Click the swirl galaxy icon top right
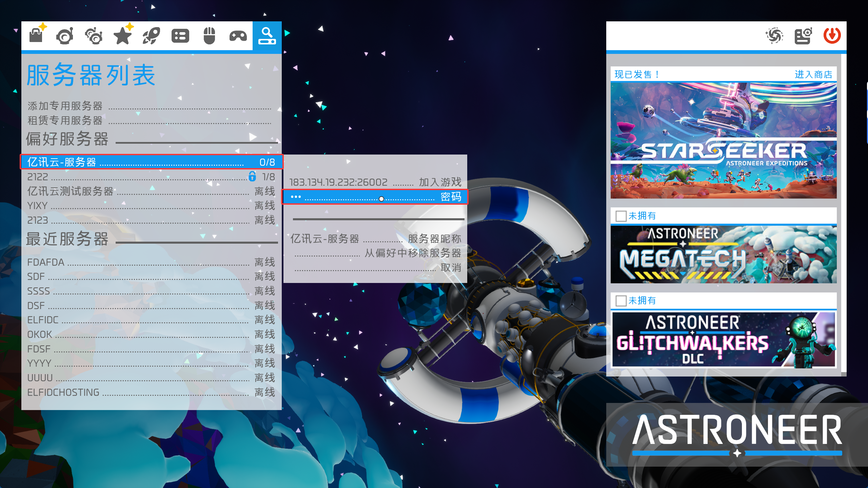 (x=774, y=36)
